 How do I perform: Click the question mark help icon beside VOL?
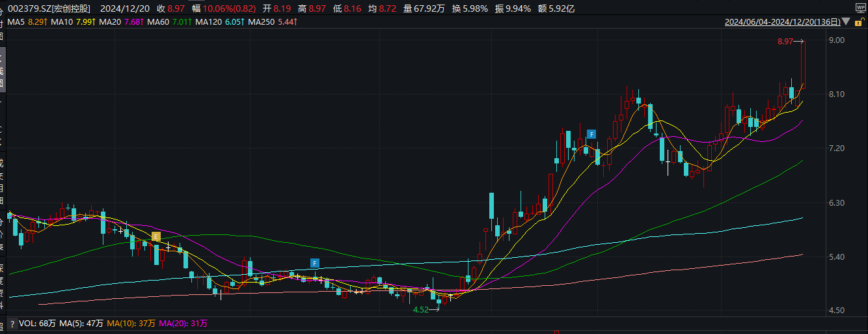tap(12, 324)
